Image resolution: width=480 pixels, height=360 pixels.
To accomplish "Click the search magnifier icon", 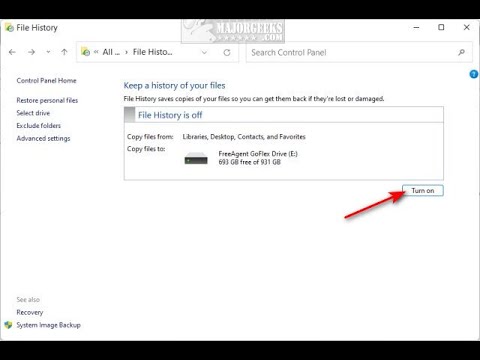I will pos(461,52).
